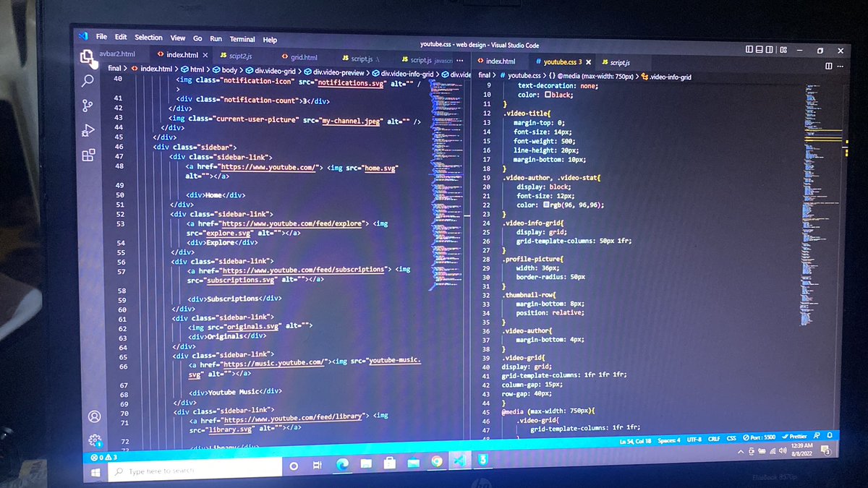Open Microsoft Edge from the taskbar

pyautogui.click(x=341, y=463)
